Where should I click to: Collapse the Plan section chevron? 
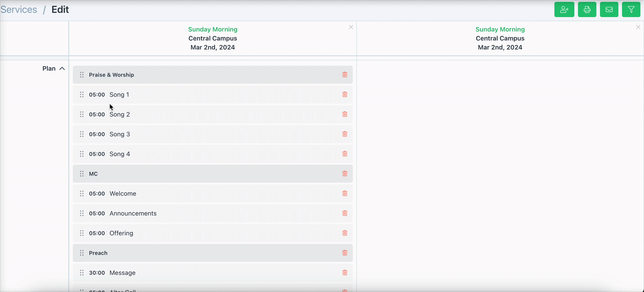pyautogui.click(x=62, y=68)
